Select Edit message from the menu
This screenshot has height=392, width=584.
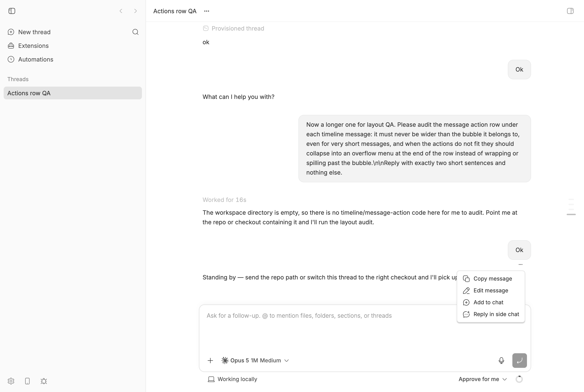(491, 290)
